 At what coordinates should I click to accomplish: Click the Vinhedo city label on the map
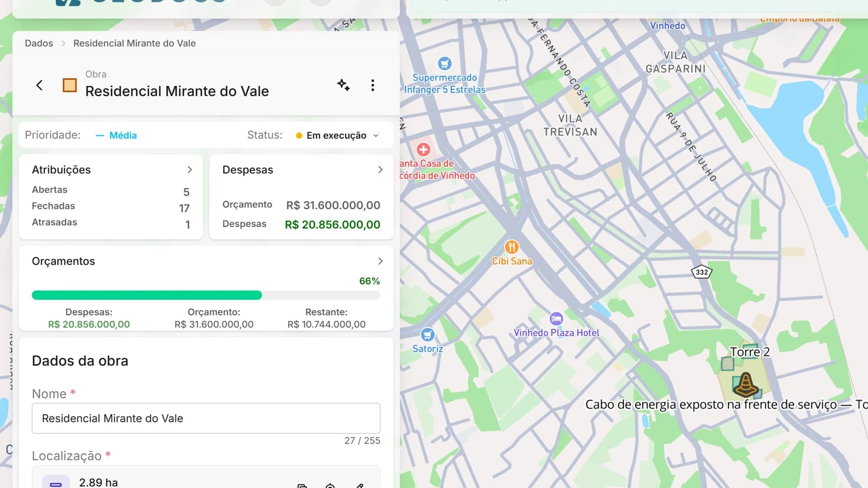point(668,26)
